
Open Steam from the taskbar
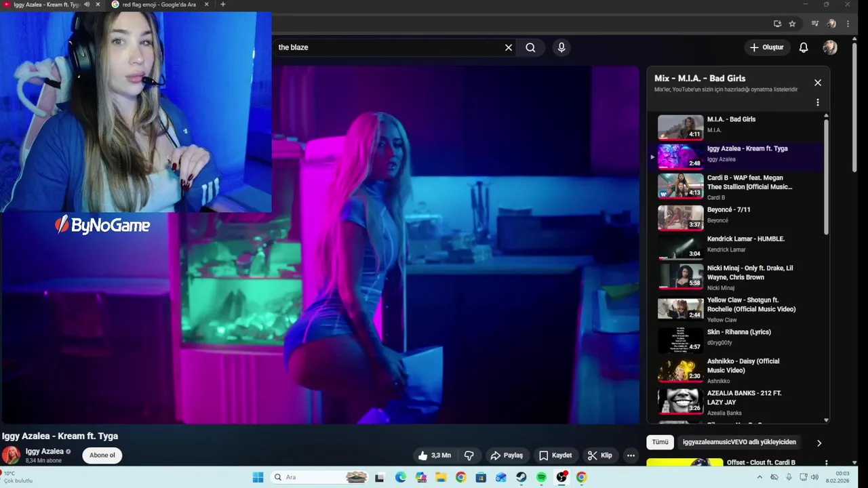point(521,477)
